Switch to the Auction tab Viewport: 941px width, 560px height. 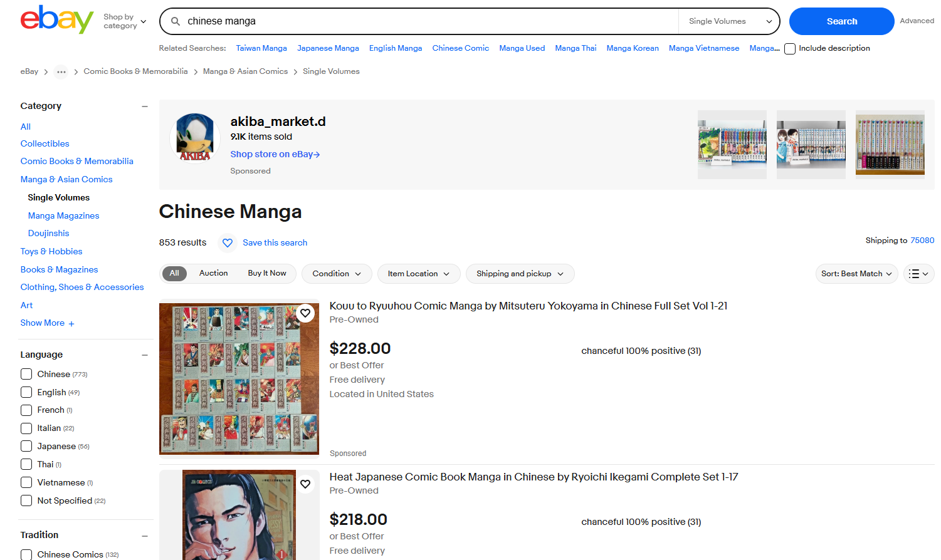tap(214, 273)
